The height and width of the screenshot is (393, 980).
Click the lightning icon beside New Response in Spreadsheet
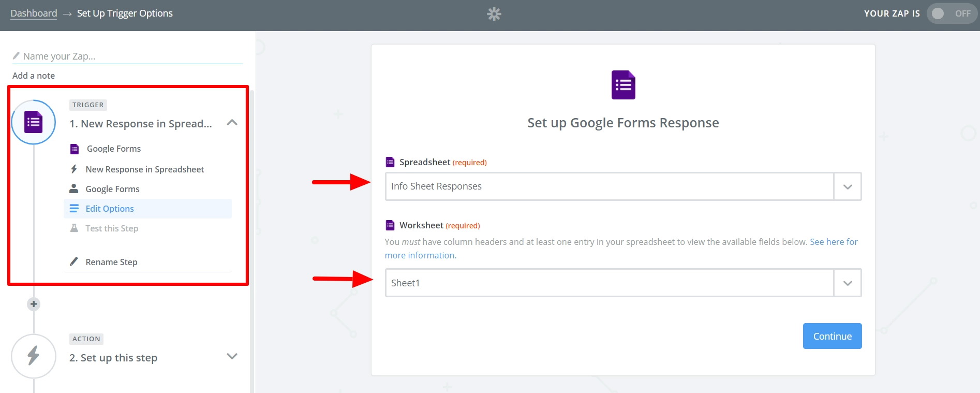tap(74, 169)
